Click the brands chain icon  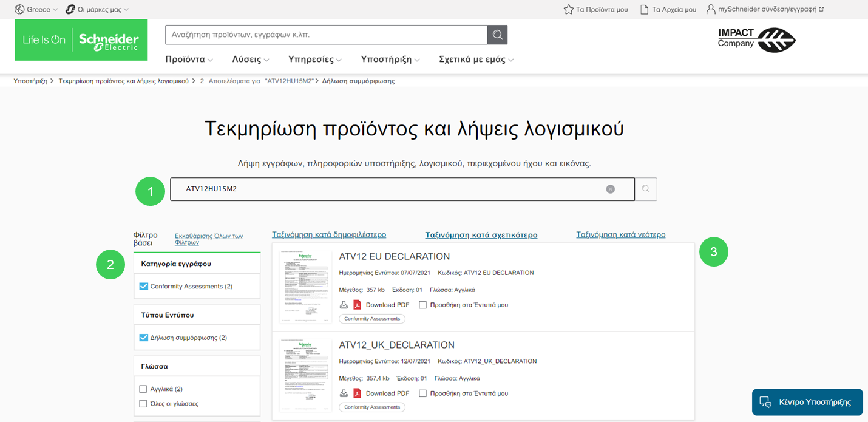click(70, 9)
